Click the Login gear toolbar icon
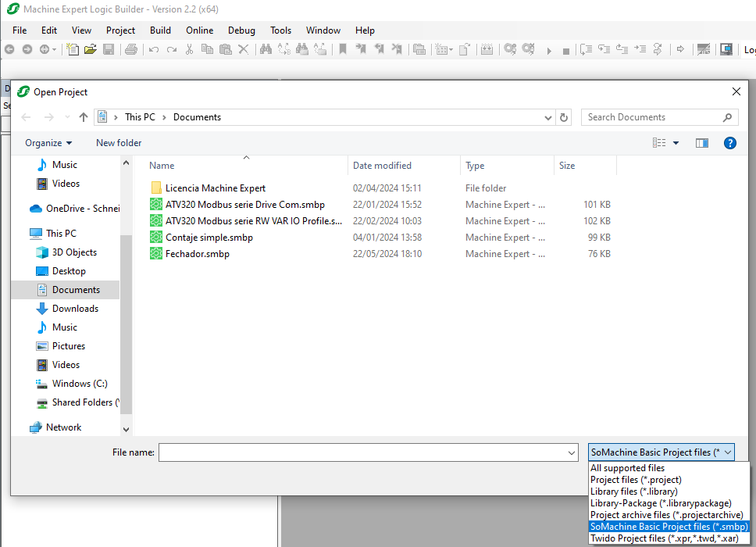756x547 pixels. [x=510, y=49]
